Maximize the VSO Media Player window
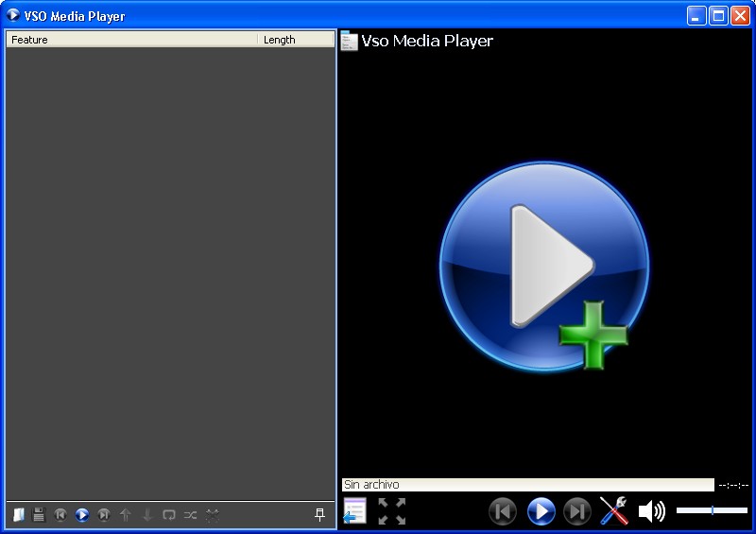This screenshot has width=756, height=534. pyautogui.click(x=718, y=16)
